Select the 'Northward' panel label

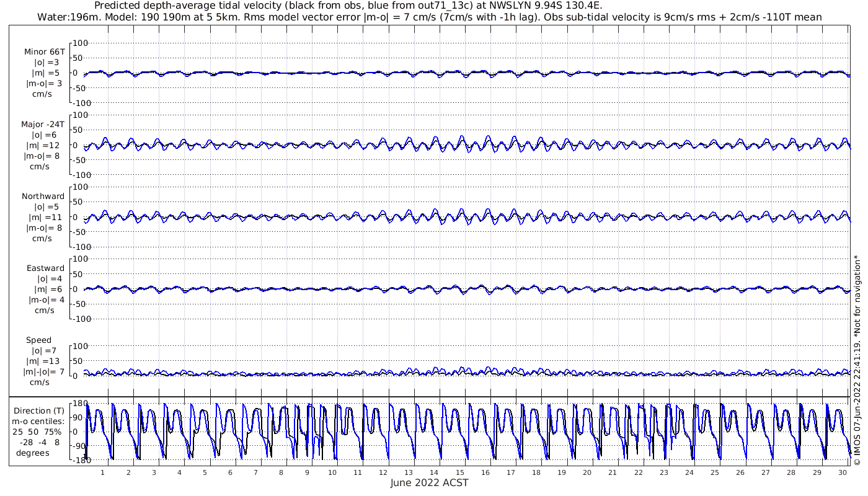click(x=43, y=196)
